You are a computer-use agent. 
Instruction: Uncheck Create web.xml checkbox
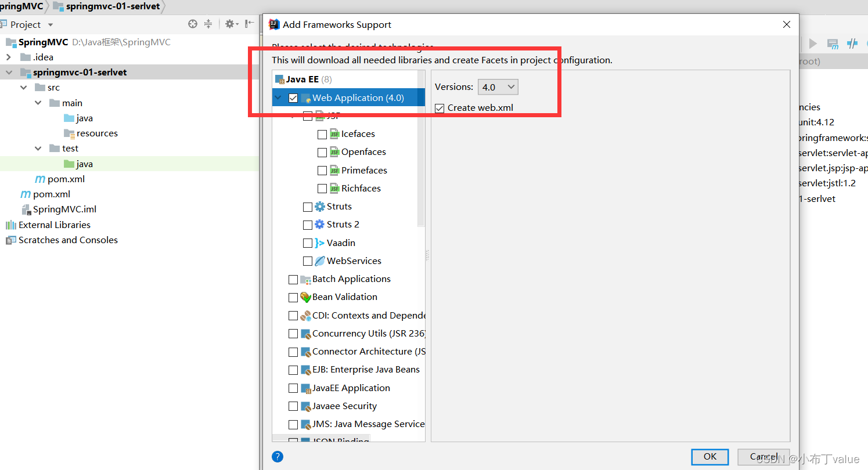coord(440,108)
